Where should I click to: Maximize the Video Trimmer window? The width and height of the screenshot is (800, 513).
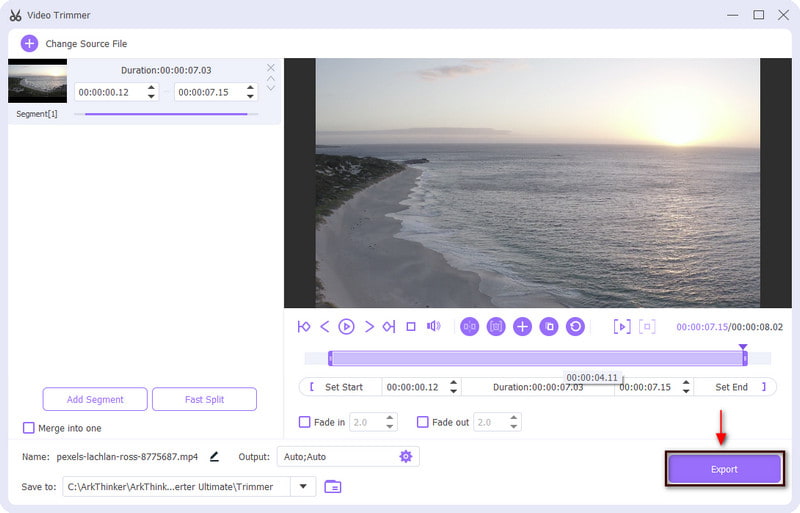tap(758, 15)
